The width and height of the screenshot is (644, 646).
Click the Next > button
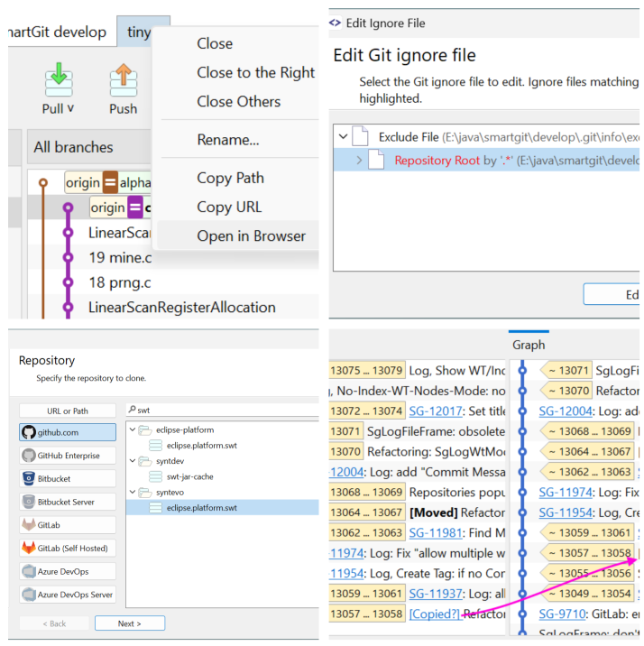[x=130, y=623]
